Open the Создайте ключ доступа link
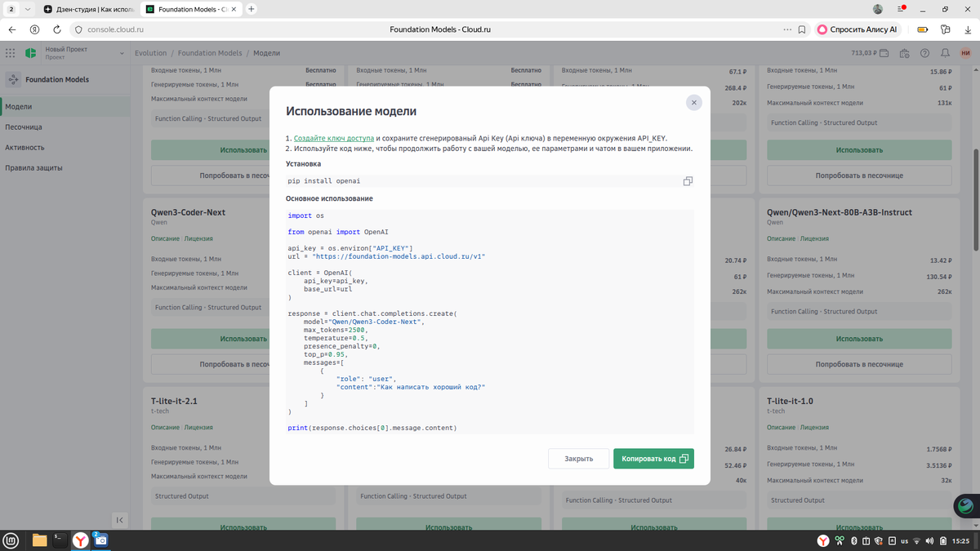The height and width of the screenshot is (551, 980). 334,139
